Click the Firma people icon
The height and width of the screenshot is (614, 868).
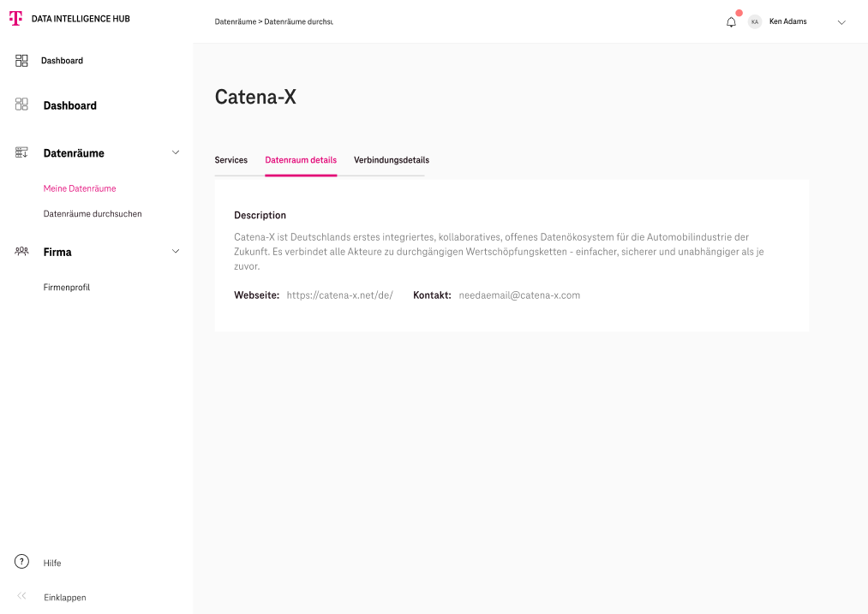[x=22, y=252]
